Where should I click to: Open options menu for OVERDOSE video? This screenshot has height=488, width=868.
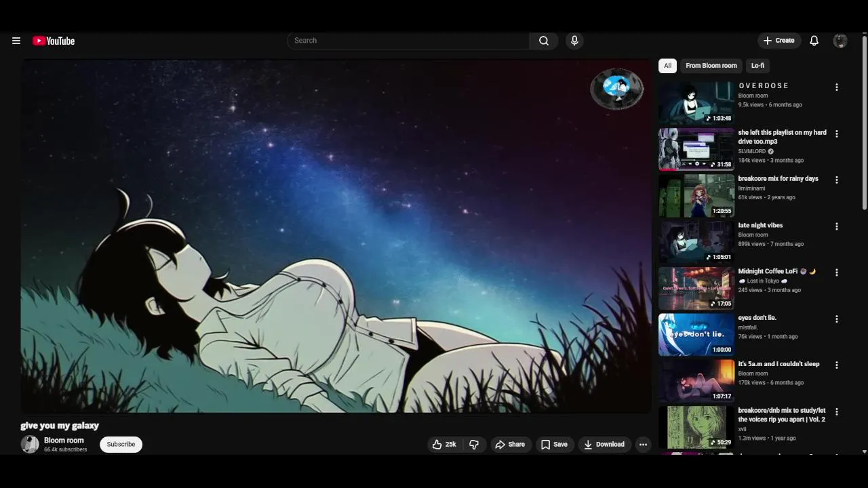coord(837,87)
